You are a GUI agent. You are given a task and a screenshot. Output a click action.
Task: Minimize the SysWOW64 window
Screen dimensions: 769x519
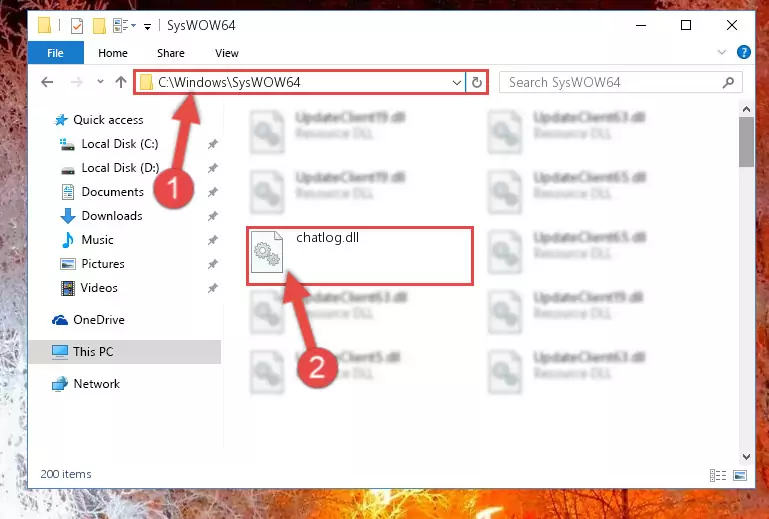click(x=641, y=25)
